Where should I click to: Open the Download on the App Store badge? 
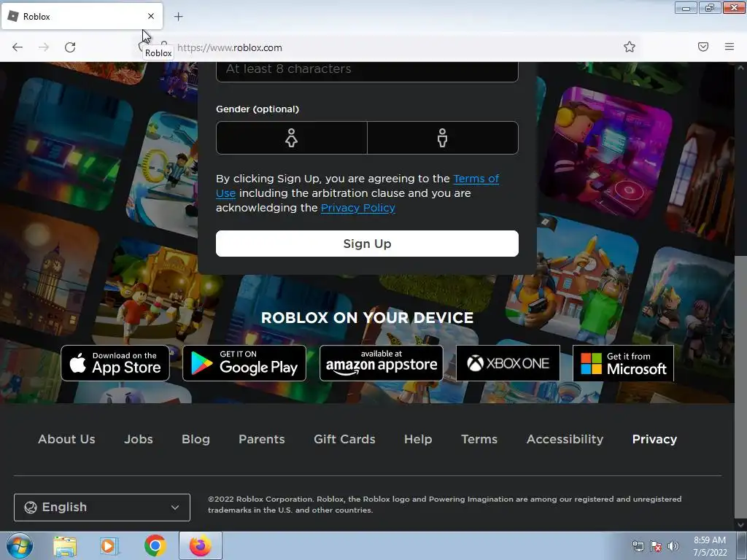coord(115,363)
